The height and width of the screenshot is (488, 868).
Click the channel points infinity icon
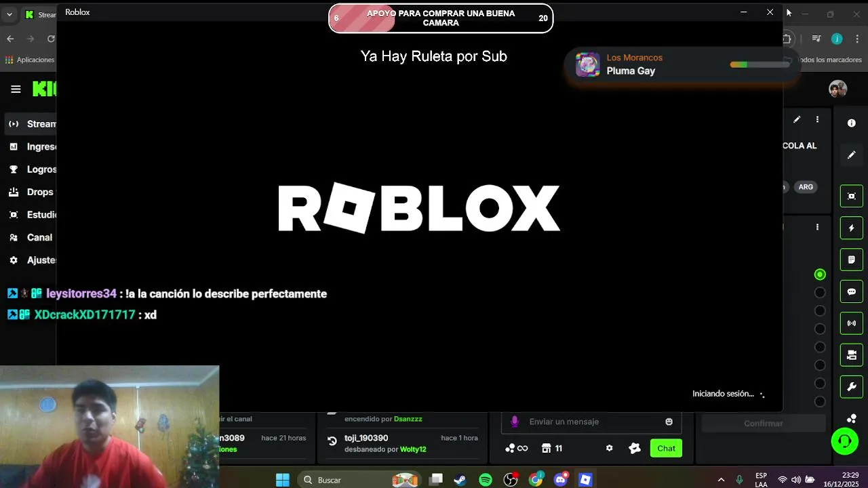pyautogui.click(x=517, y=448)
